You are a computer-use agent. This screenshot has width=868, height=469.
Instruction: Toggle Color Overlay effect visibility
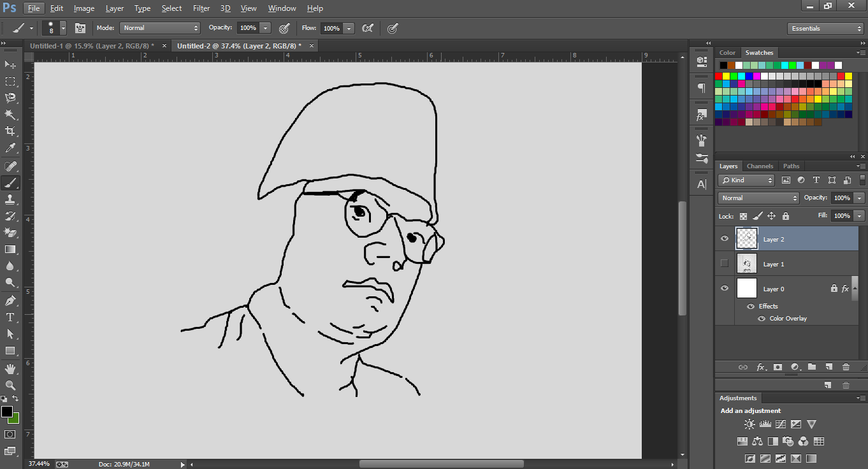click(x=762, y=319)
